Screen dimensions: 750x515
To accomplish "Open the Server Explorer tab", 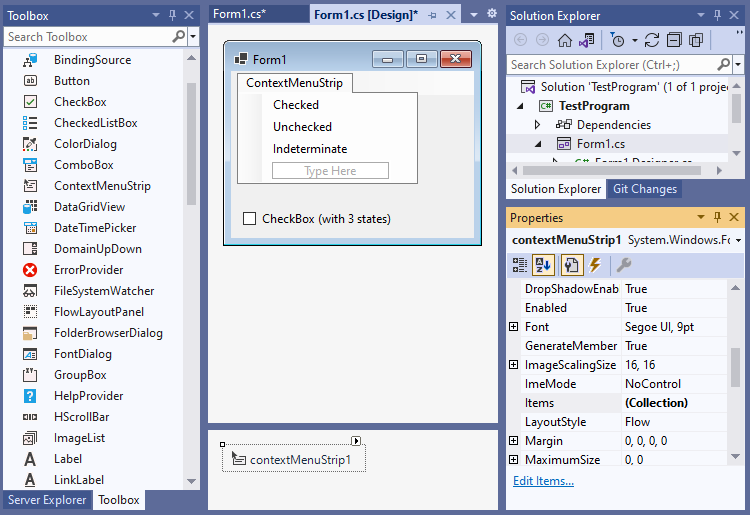I will 47,500.
